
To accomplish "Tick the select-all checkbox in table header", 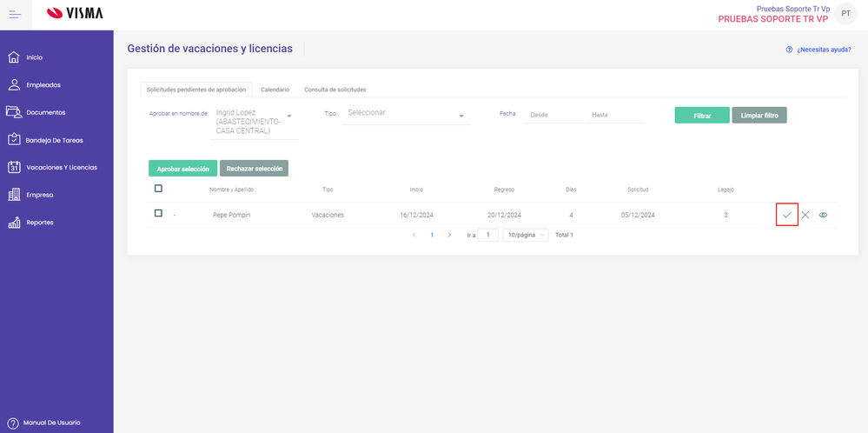I will coord(158,189).
